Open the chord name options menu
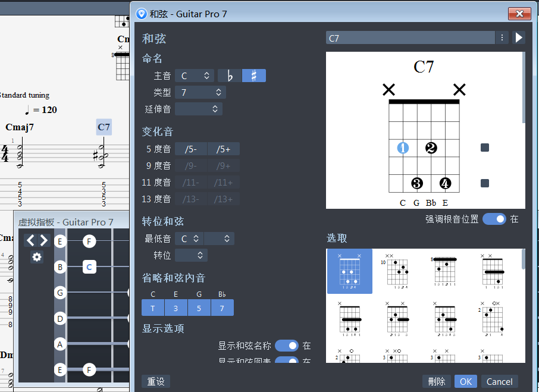The width and height of the screenshot is (539, 392). pos(503,38)
